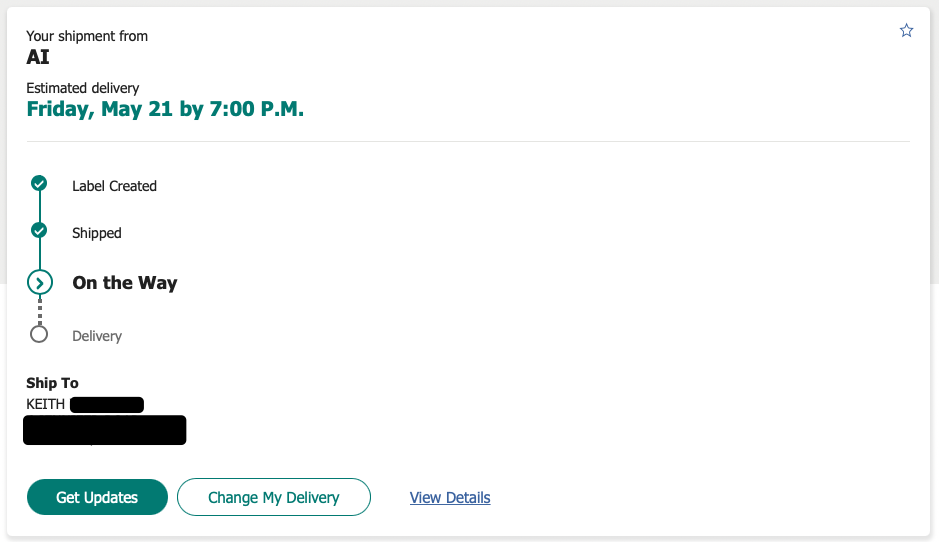Click the On the Way arrow icon
939x542 pixels.
pyautogui.click(x=39, y=283)
